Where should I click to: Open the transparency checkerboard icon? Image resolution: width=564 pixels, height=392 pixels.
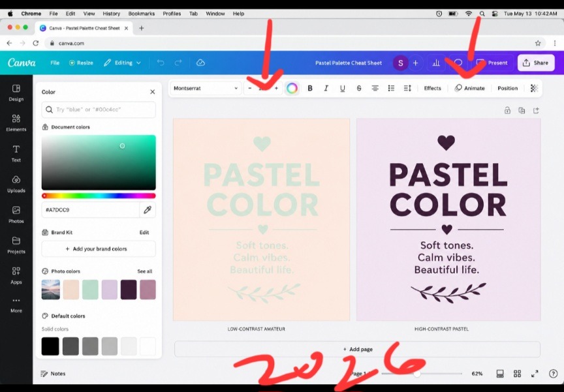[534, 88]
